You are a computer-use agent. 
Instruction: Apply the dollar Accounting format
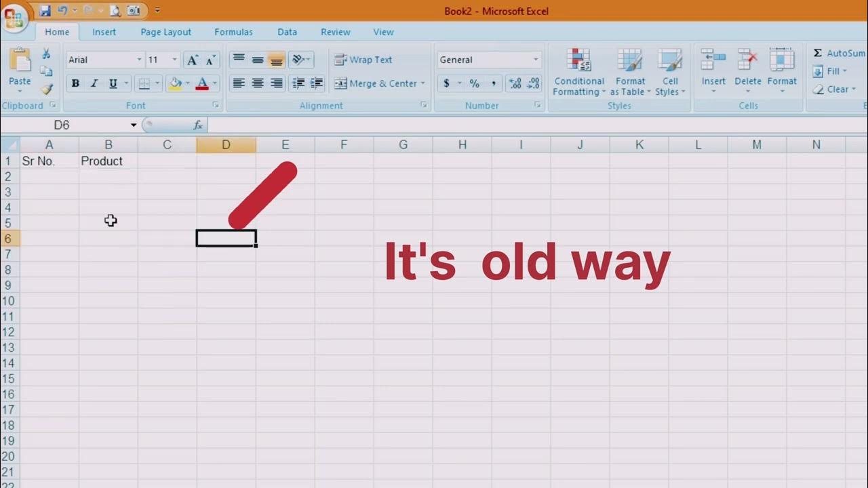(x=446, y=83)
